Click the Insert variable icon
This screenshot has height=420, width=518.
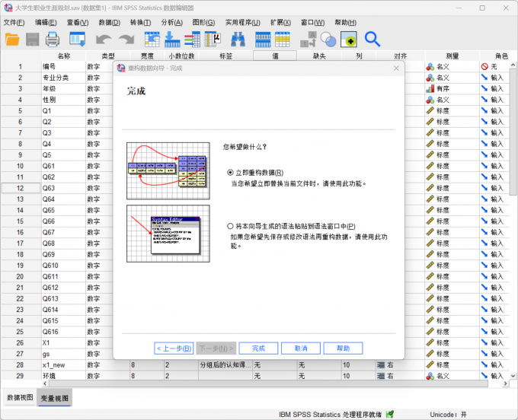click(x=283, y=40)
